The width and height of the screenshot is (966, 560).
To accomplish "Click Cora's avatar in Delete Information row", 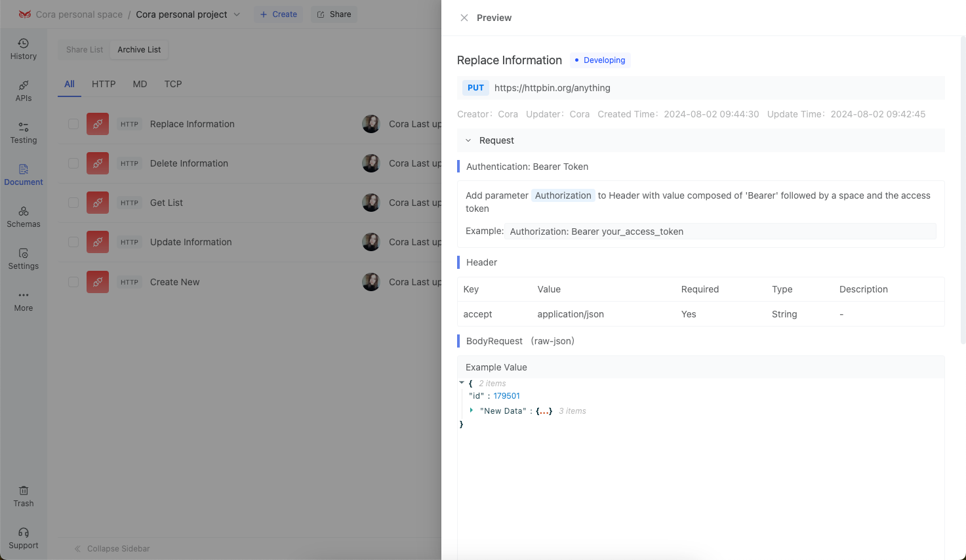I will 371,163.
